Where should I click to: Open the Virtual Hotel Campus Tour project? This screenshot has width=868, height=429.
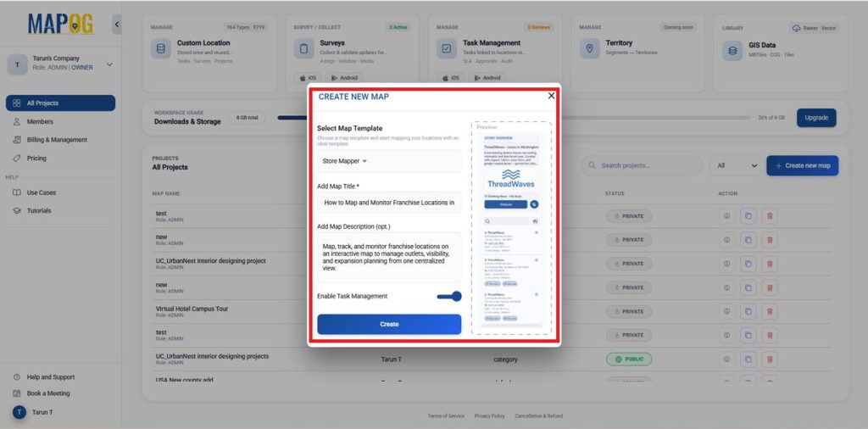(192, 309)
